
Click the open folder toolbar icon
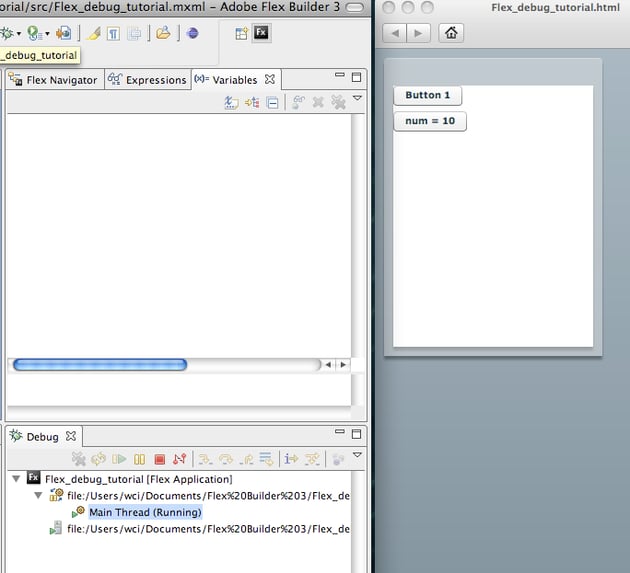coord(163,33)
